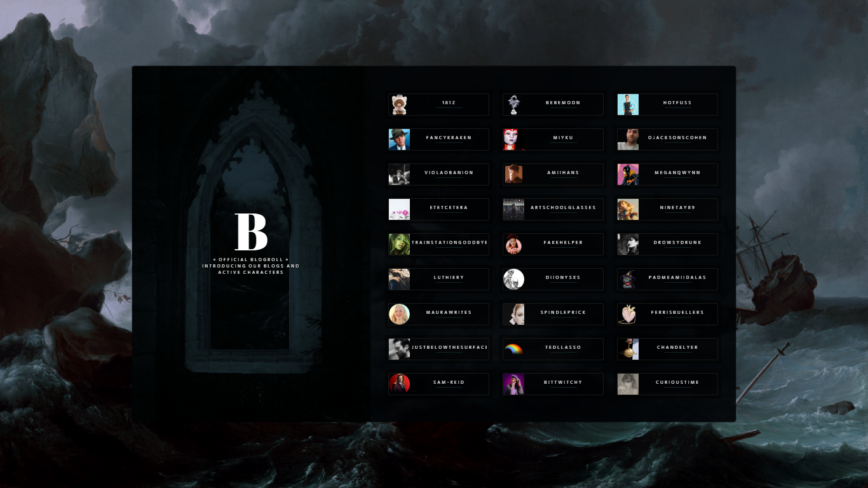Click the teddy bear avatar beside 181Z
This screenshot has height=488, width=868.
point(399,104)
